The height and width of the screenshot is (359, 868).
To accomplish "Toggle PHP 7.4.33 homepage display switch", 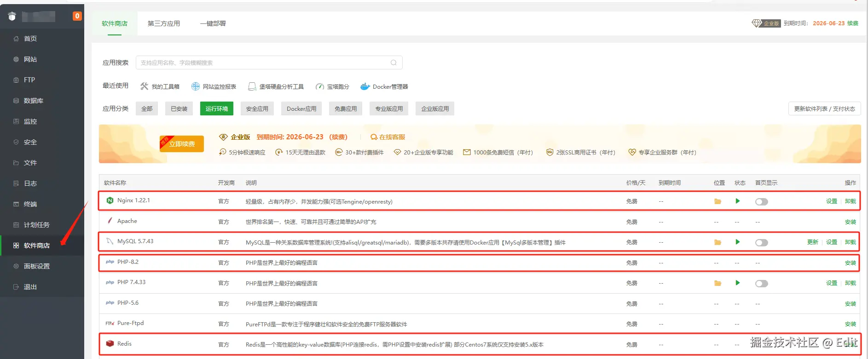I will pyautogui.click(x=762, y=284).
